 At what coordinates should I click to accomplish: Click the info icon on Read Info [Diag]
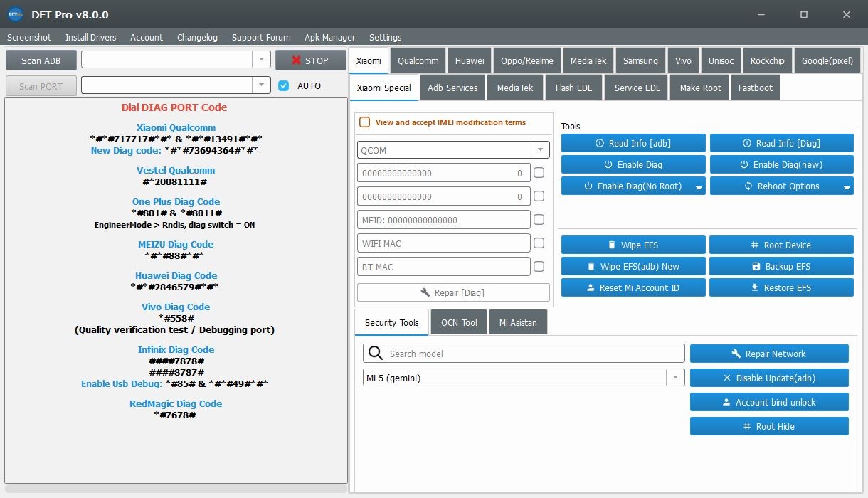(747, 143)
